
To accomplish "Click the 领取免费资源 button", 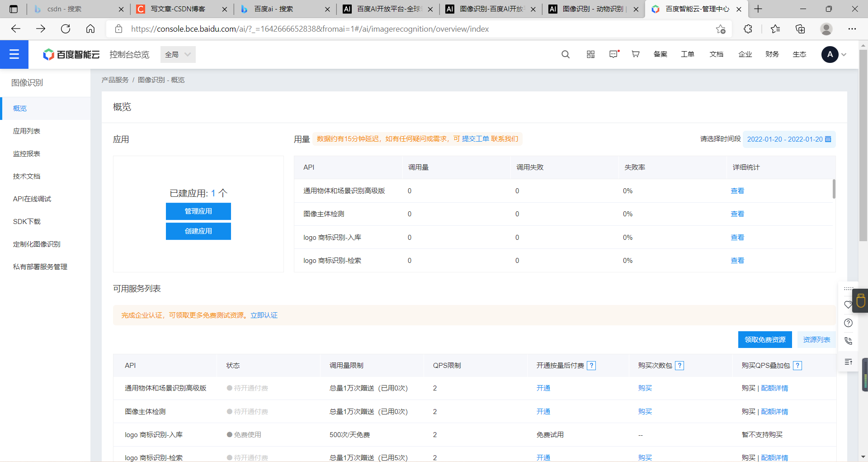I will pos(765,340).
